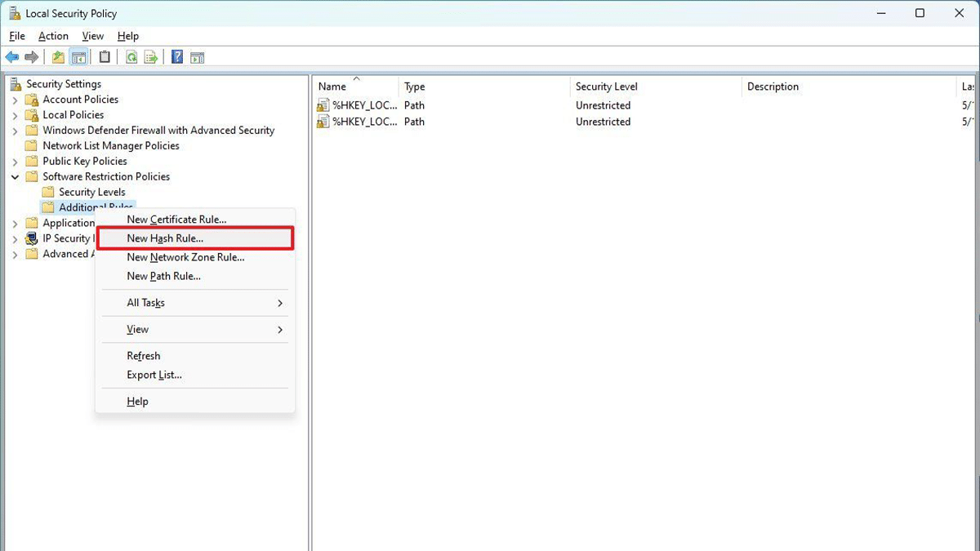The height and width of the screenshot is (551, 980).
Task: Click the Refresh toolbar icon
Action: point(131,57)
